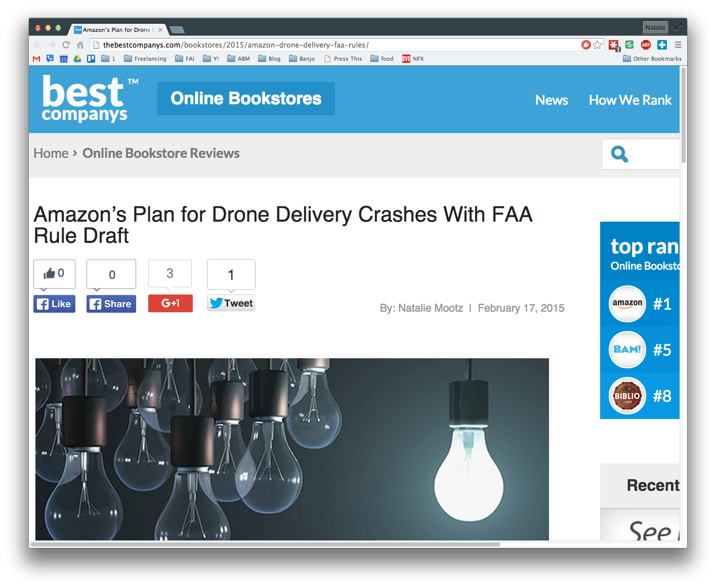This screenshot has height=588, width=716.
Task: Click the magnifying glass search icon
Action: (619, 154)
